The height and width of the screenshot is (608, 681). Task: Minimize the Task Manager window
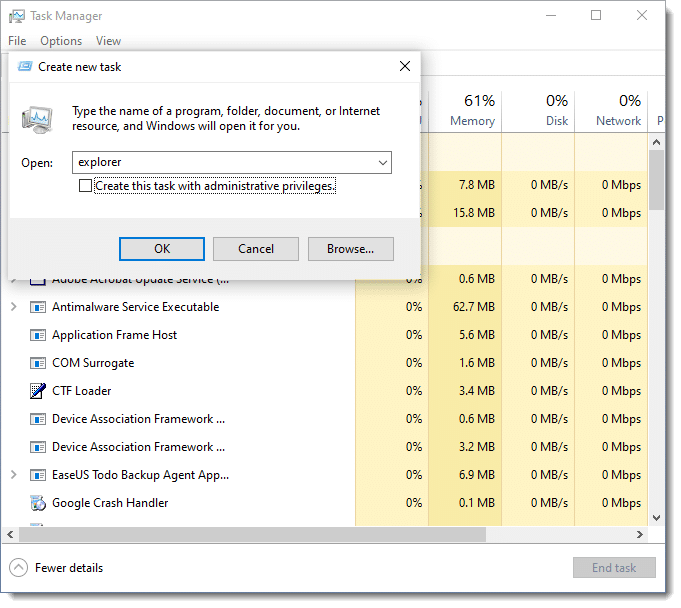click(x=552, y=16)
